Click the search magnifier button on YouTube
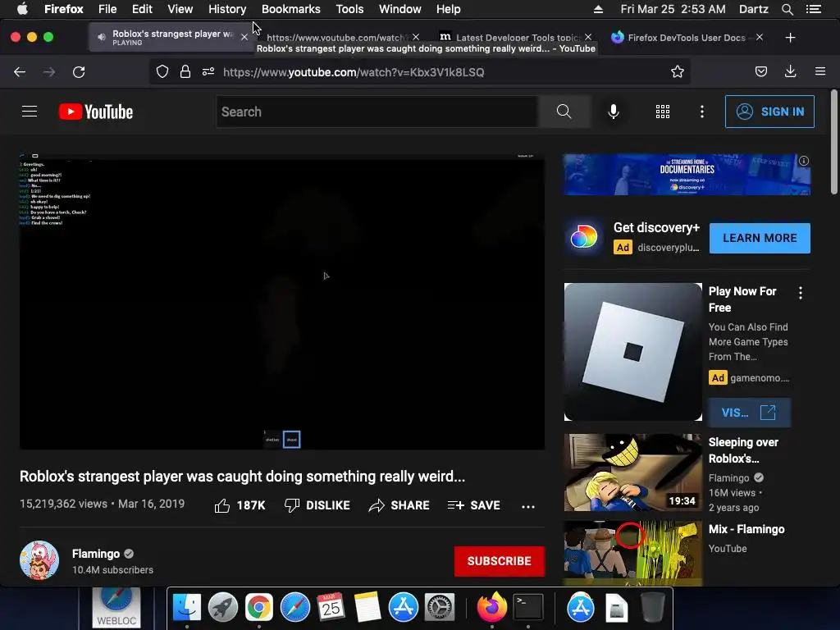The width and height of the screenshot is (840, 630). click(x=564, y=112)
